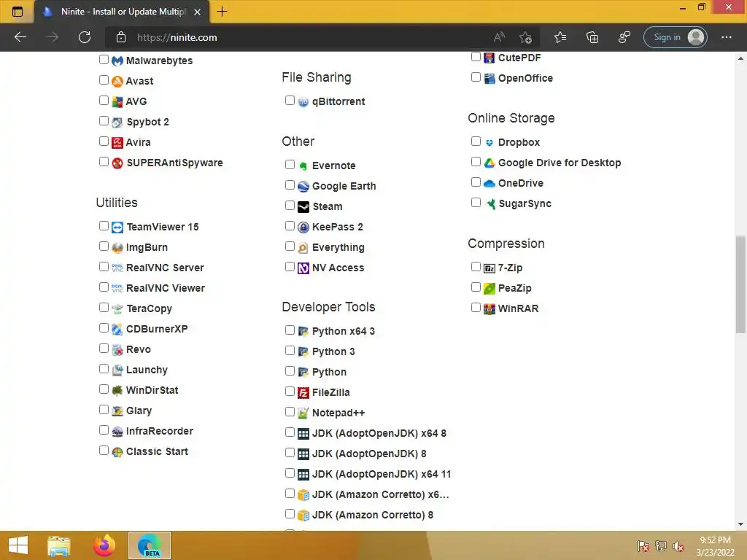
Task: Check JDK (Amazon Corretto) 8 checkbox
Action: 290,514
